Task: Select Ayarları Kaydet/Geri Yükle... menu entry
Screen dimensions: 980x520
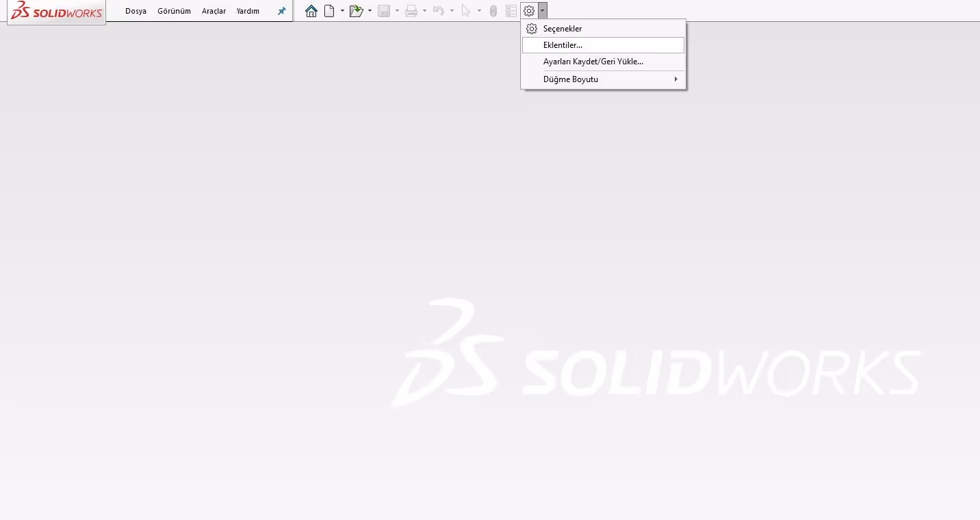Action: 603,62
